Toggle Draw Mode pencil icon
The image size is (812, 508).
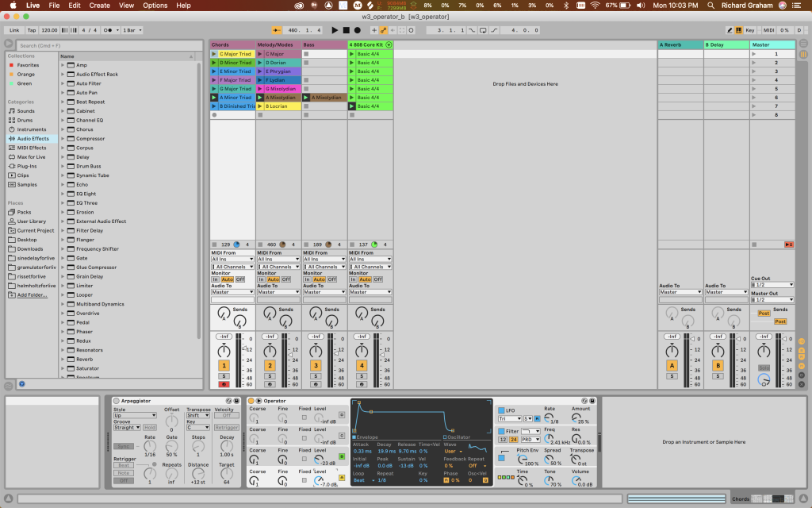tap(730, 30)
